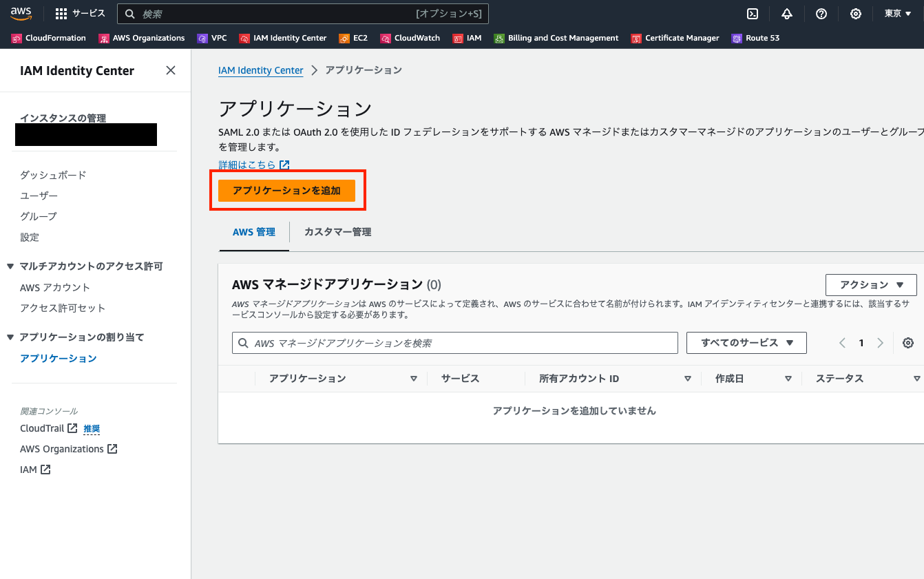The height and width of the screenshot is (579, 924).
Task: Expand the アクション dropdown
Action: [x=870, y=284]
